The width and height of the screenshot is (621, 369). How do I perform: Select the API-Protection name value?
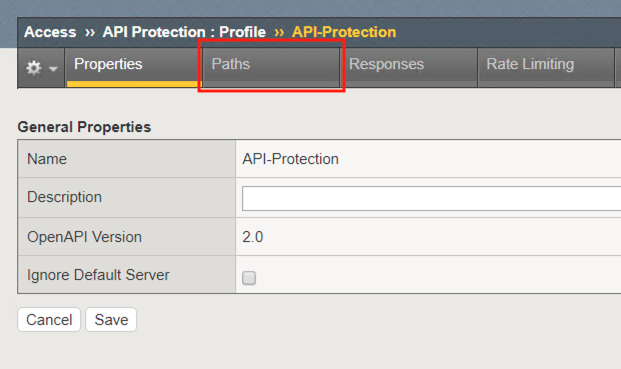pyautogui.click(x=290, y=159)
